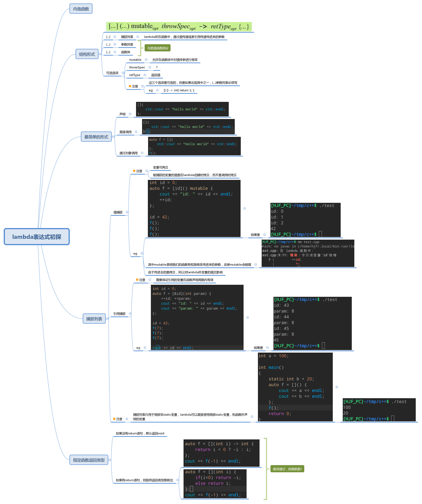Click the [&id](int param) code image
Screen dimensions: 422x504
point(197,317)
